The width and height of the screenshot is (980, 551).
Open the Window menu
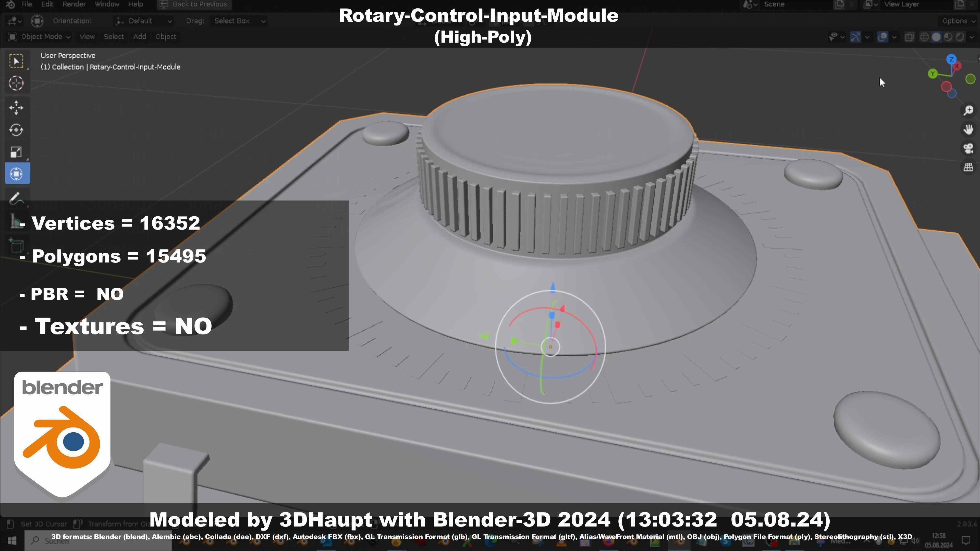107,4
